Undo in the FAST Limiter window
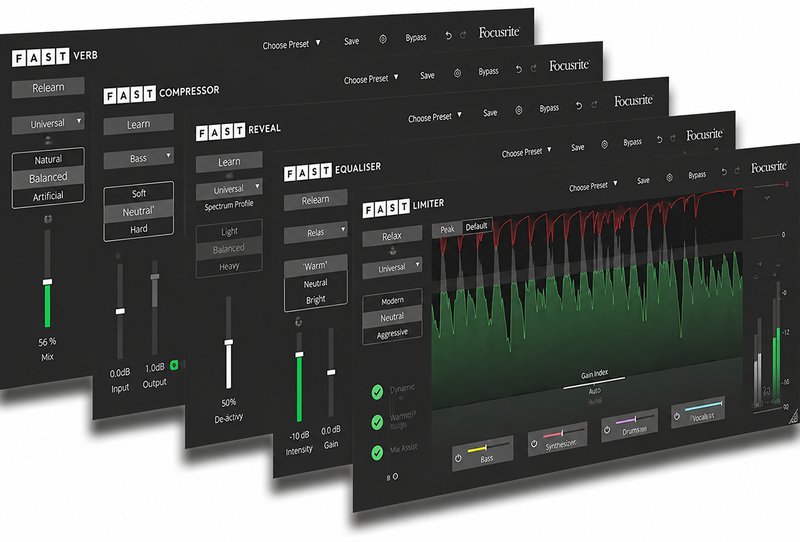This screenshot has height=542, width=800. pos(723,172)
